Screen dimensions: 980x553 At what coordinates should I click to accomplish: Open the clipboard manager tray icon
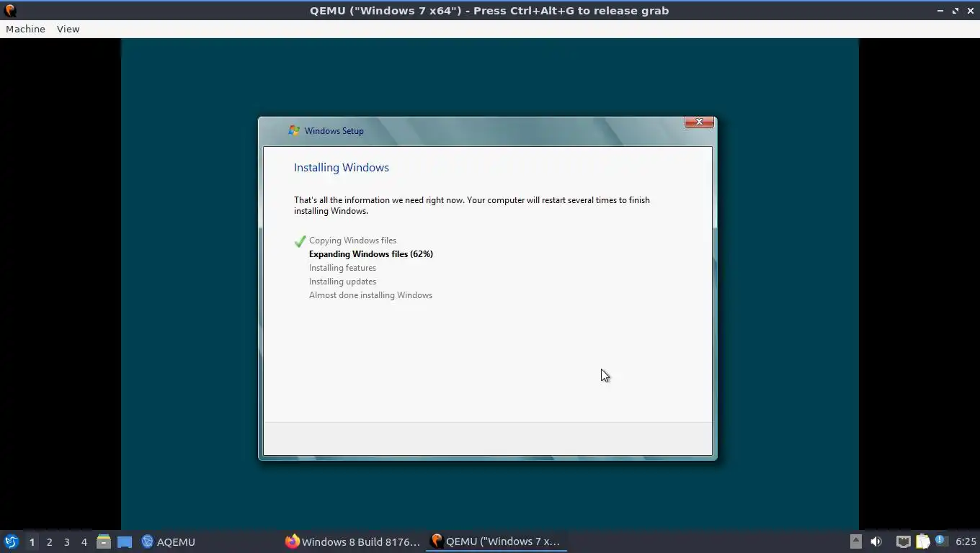click(922, 541)
